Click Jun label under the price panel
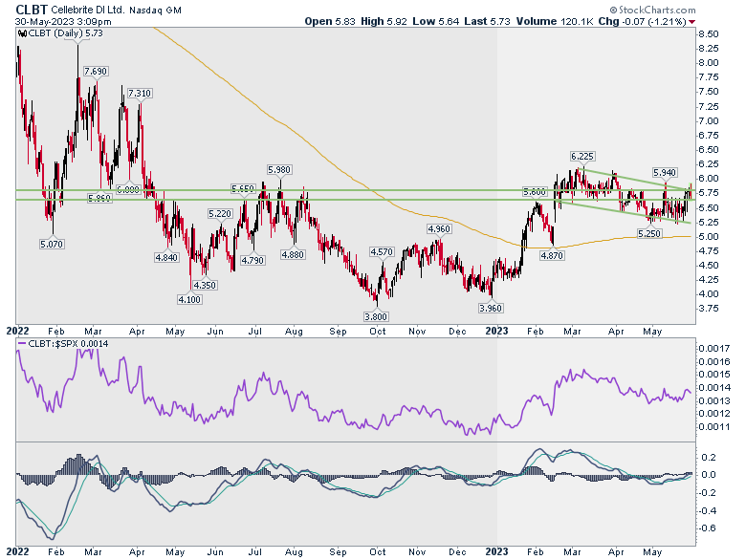Image resolution: width=746 pixels, height=560 pixels. 215,332
